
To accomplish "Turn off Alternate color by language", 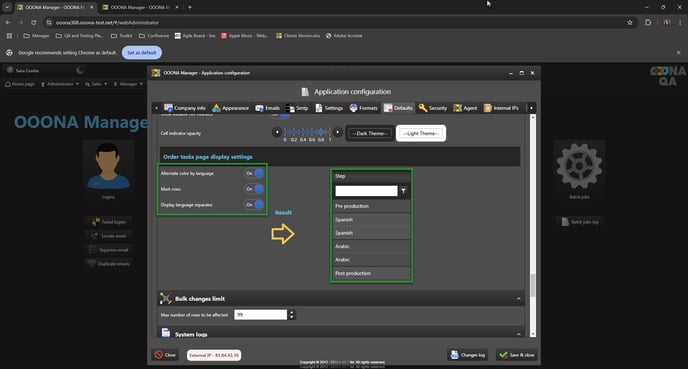I will click(x=254, y=173).
